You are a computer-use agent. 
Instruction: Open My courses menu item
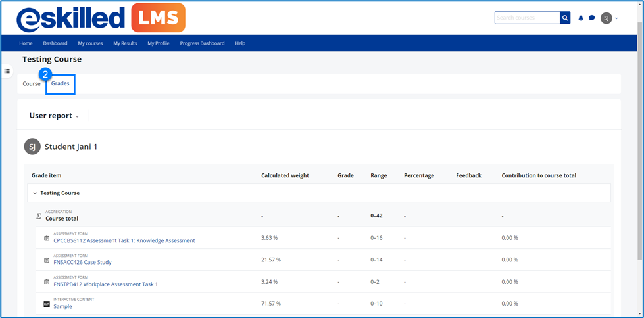tap(90, 43)
